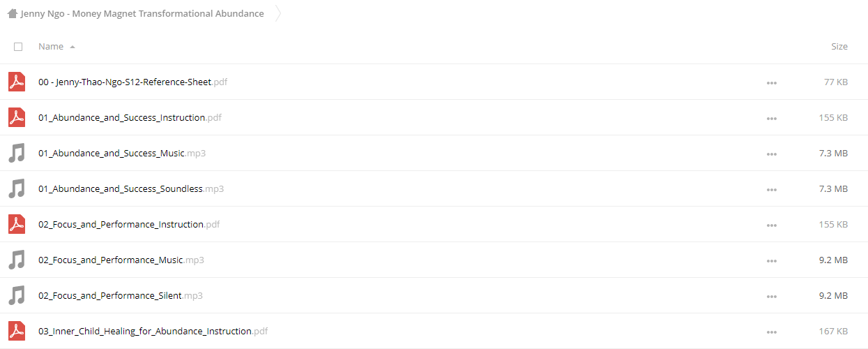The image size is (868, 349).
Task: Click music note icon for 02_Focus_and_Performance_Silent
Action: point(17,295)
